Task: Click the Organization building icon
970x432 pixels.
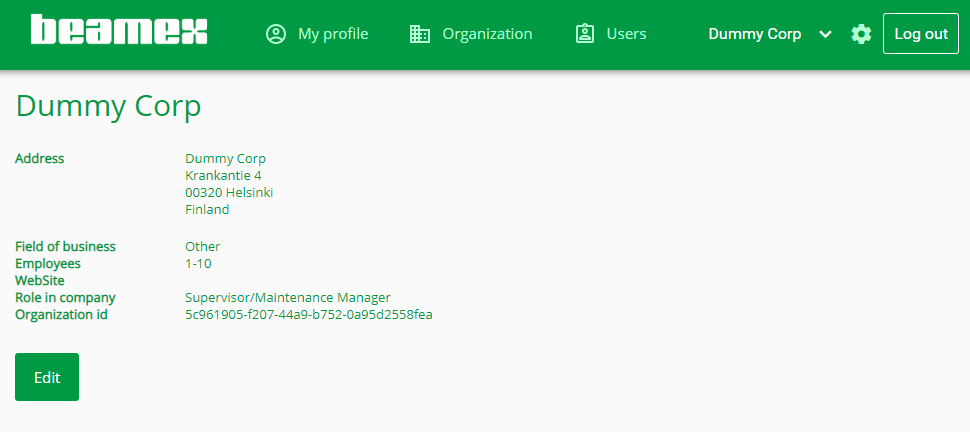Action: coord(420,34)
